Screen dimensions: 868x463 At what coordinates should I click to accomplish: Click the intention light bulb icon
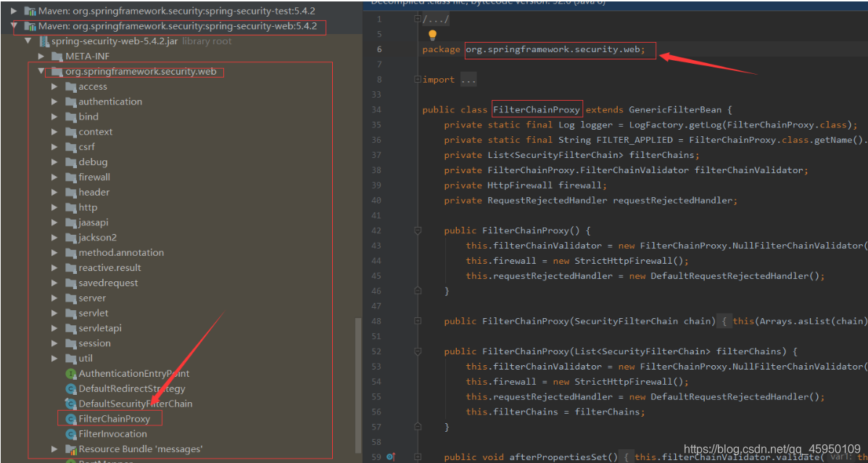coord(432,35)
